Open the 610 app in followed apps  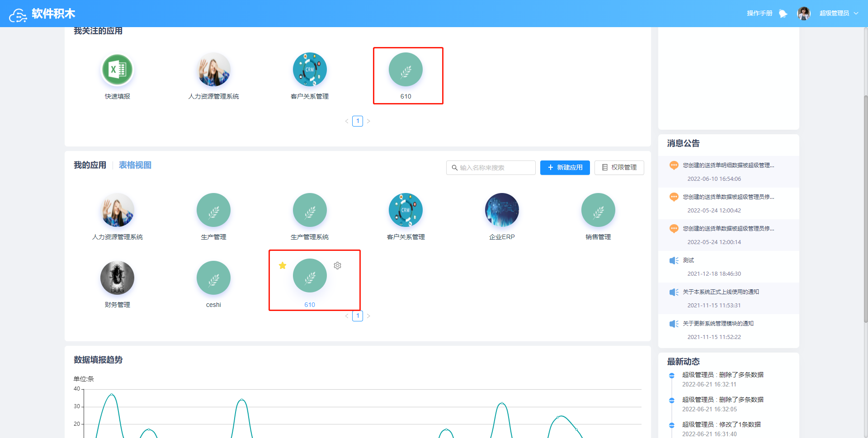406,70
